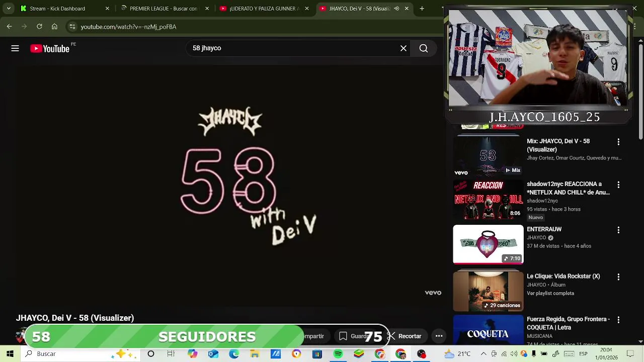Open 'Fuerza Regida, Grupo Frontera - COQUETA' title
644x362 pixels.
click(568, 323)
